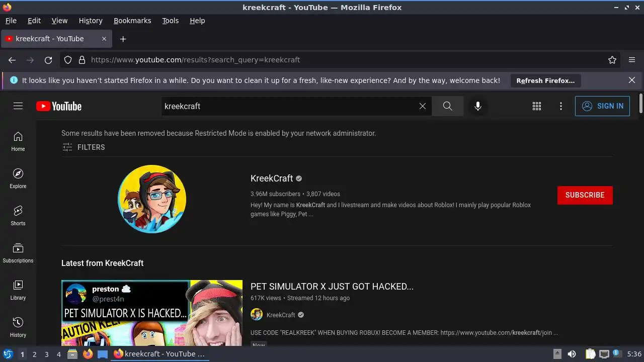Image resolution: width=644 pixels, height=362 pixels.
Task: Click the Restricted Mode notice text
Action: point(219,133)
